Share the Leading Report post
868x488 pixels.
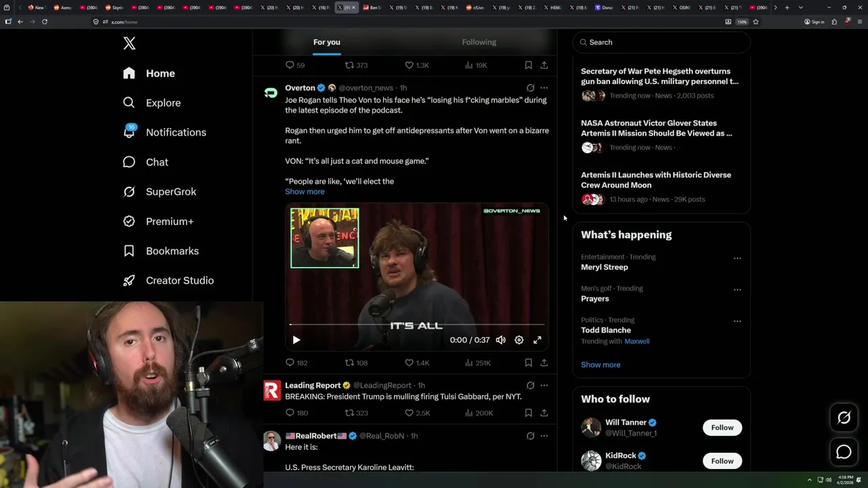(544, 413)
